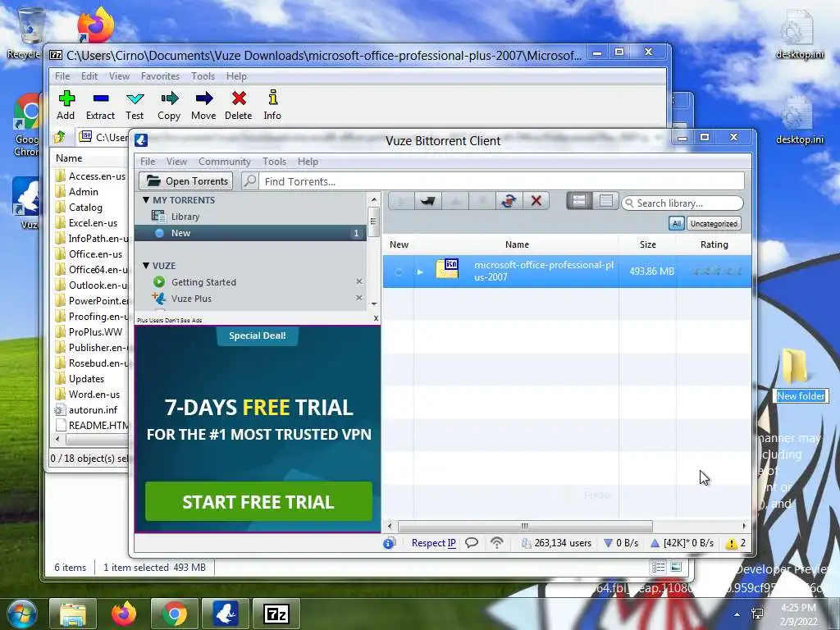Open Vuze Tools menu
Viewport: 840px width, 630px height.
click(274, 162)
